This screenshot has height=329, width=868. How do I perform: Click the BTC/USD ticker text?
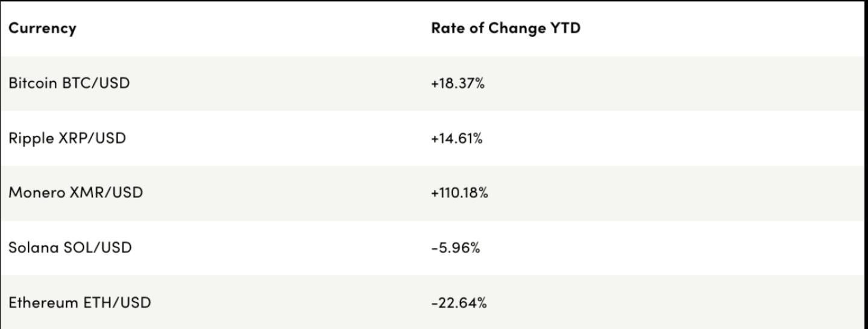(x=96, y=83)
